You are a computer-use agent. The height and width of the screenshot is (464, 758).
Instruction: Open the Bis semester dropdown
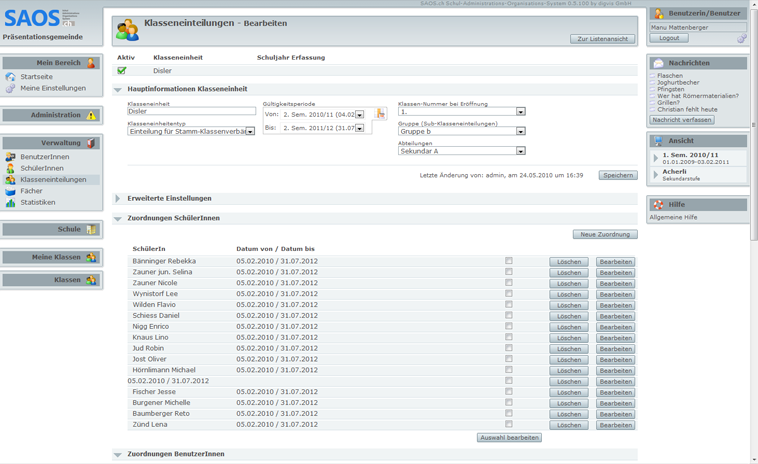pyautogui.click(x=359, y=128)
